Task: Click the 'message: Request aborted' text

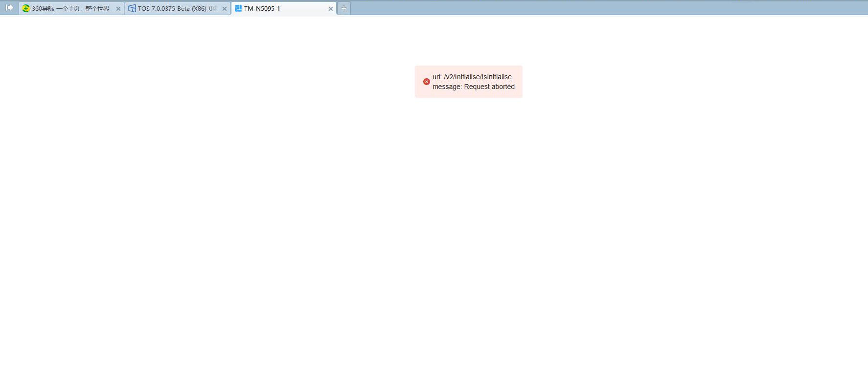Action: [474, 87]
